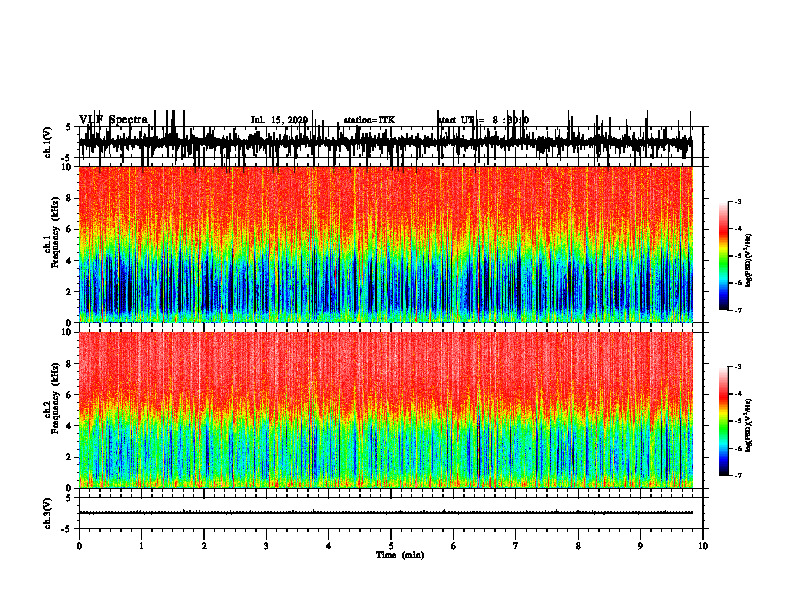Click the ch.1 spectrogram color scale bar
This screenshot has width=792, height=612.
click(x=723, y=256)
